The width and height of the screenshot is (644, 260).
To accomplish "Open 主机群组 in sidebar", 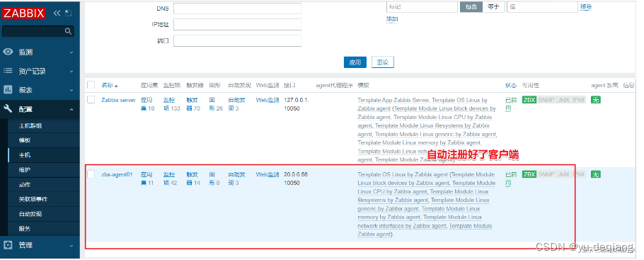I will point(30,126).
